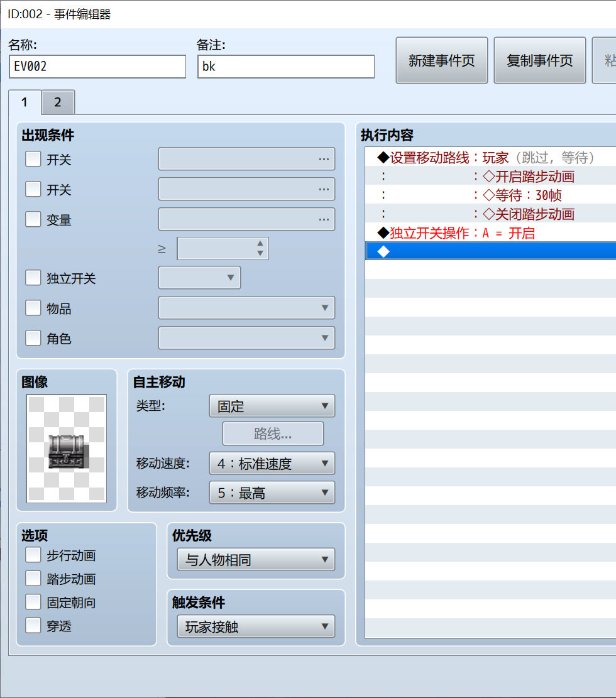Viewport: 616px width, 698px height.
Task: Open 变量 selector ellipsis field
Action: (x=247, y=219)
